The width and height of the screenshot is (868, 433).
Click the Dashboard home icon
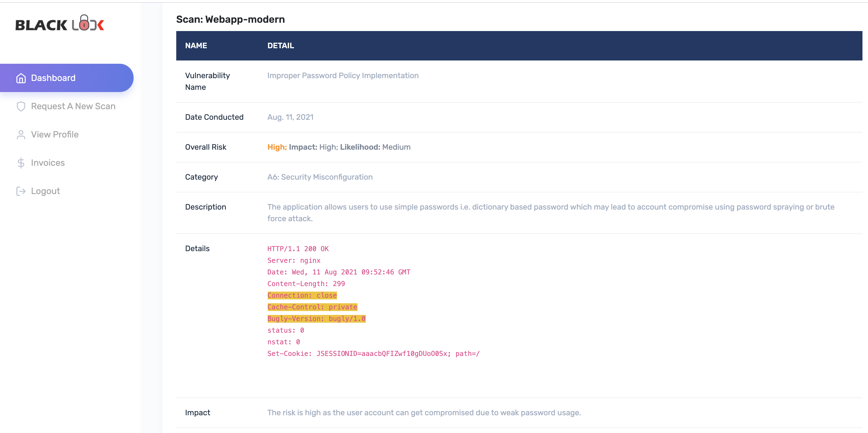pyautogui.click(x=21, y=78)
